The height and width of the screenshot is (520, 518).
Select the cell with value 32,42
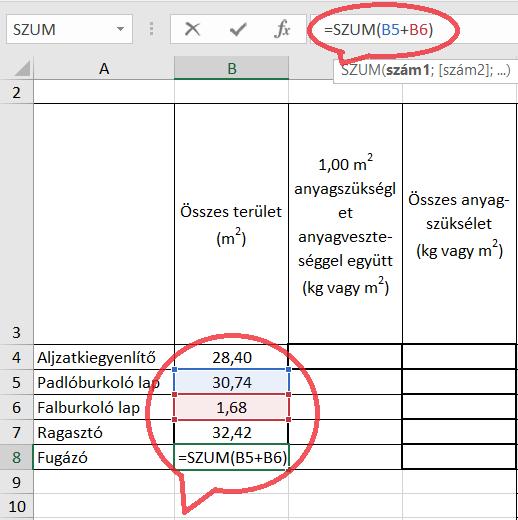click(231, 432)
